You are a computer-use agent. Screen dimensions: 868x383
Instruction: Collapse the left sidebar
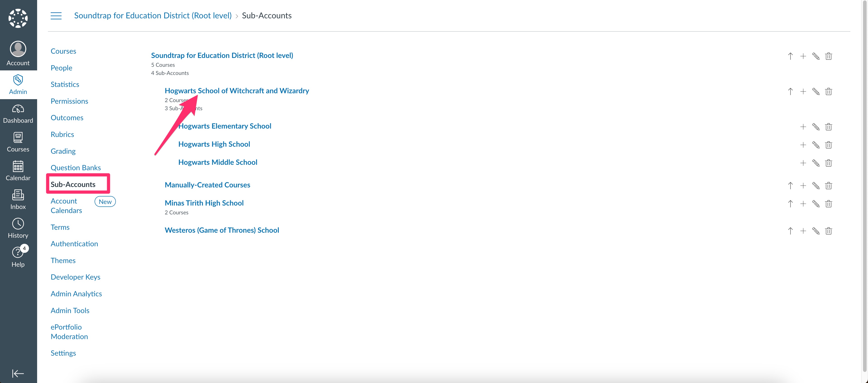coord(18,373)
